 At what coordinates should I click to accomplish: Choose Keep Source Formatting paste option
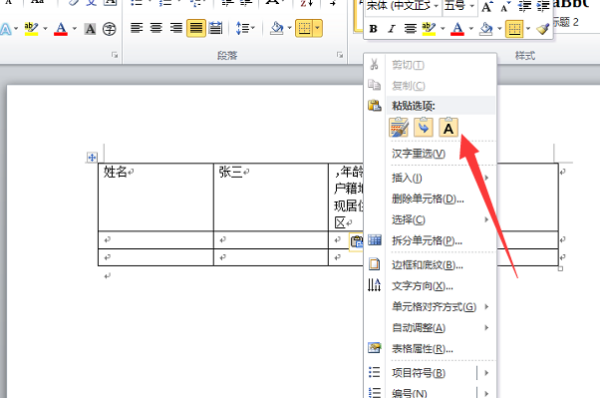pyautogui.click(x=398, y=127)
